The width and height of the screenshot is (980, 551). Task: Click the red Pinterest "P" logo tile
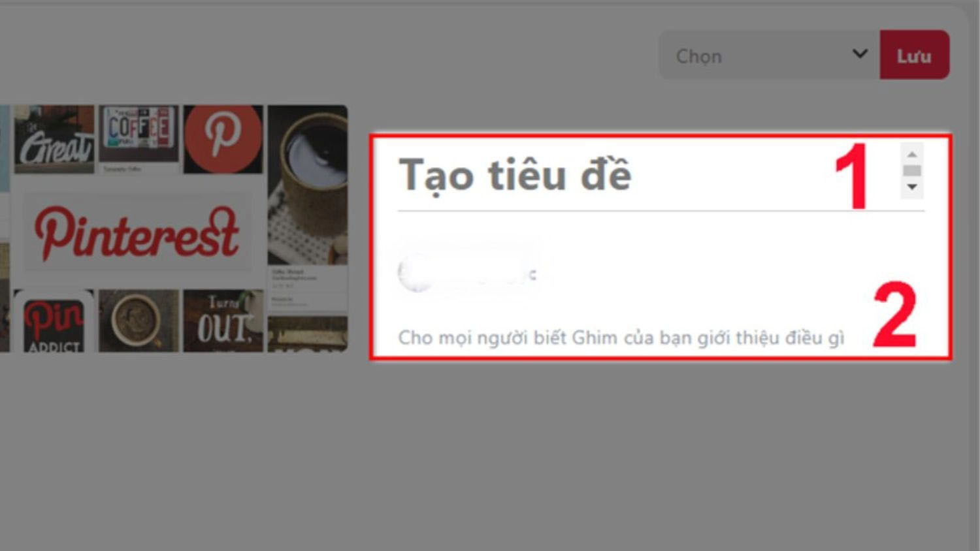click(223, 138)
